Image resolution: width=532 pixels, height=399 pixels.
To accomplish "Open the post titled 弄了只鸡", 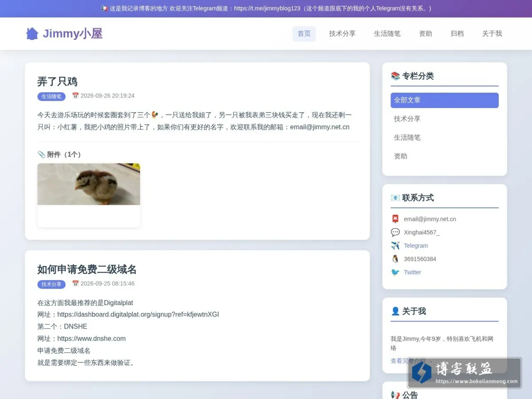I will pyautogui.click(x=57, y=82).
